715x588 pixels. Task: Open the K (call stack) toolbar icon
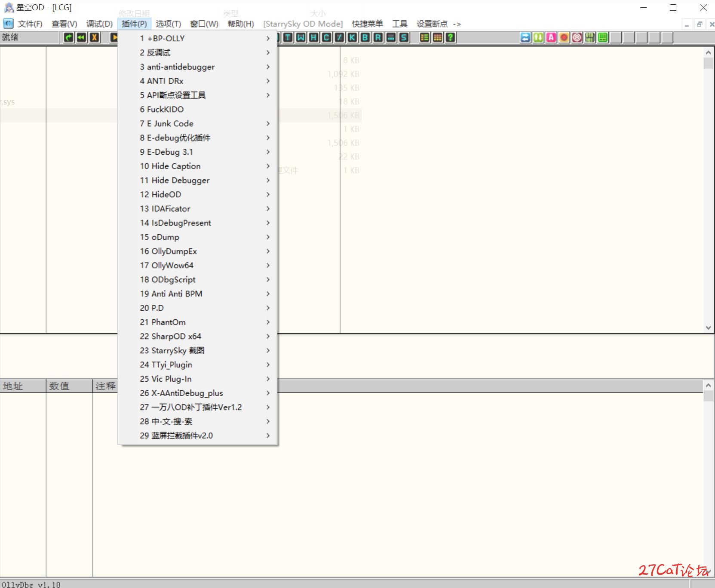coord(352,37)
